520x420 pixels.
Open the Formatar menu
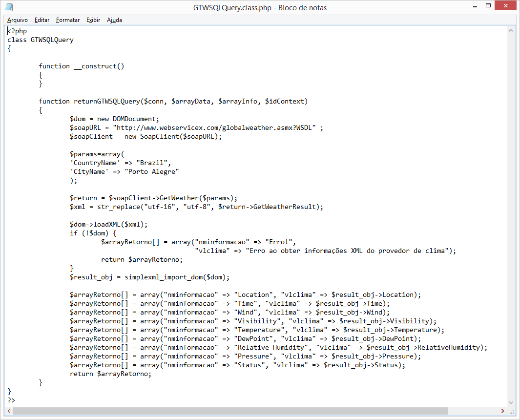click(68, 20)
